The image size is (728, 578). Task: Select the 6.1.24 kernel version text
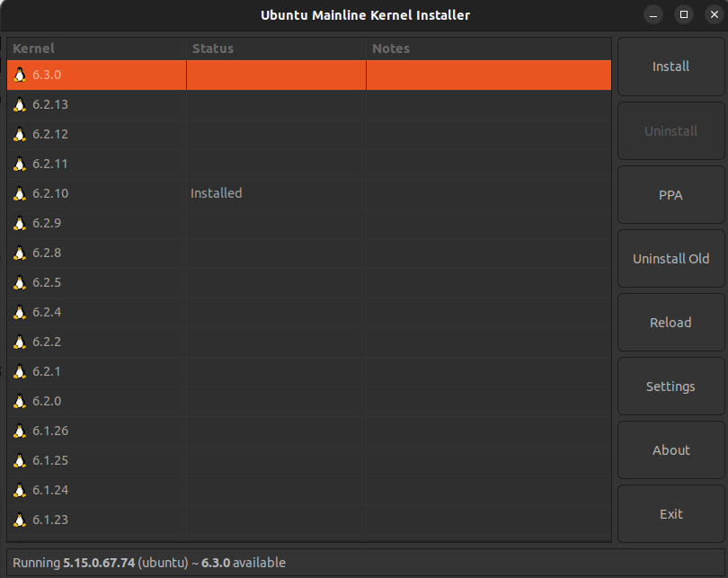click(x=50, y=491)
